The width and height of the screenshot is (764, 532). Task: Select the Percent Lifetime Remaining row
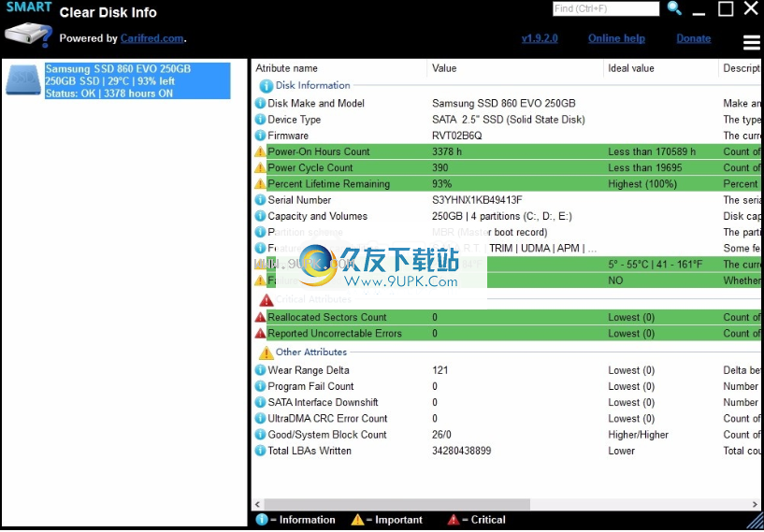tap(507, 183)
